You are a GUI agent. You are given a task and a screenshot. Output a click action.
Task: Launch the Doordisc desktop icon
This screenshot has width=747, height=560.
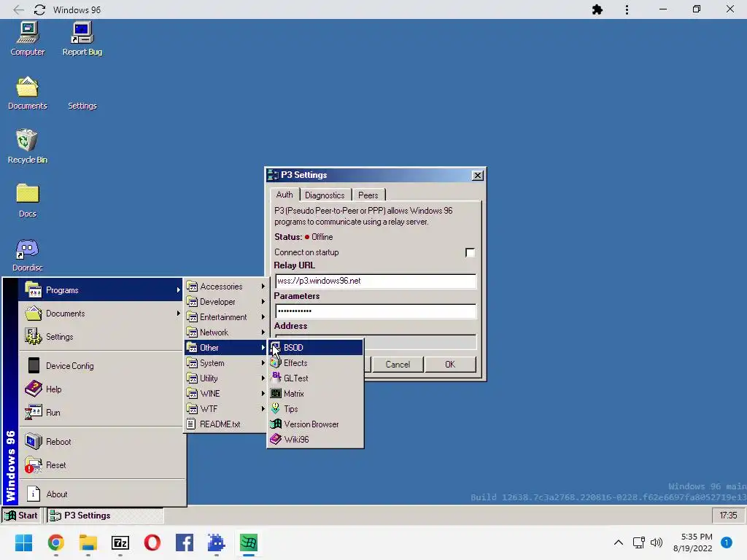(27, 254)
